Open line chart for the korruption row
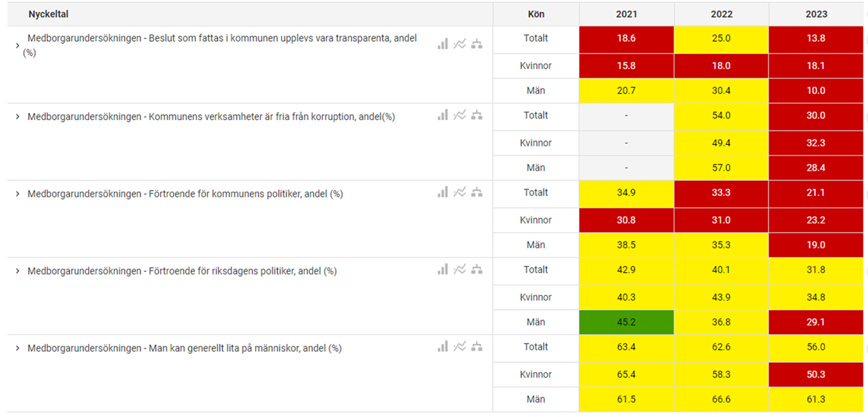The width and height of the screenshot is (868, 417). pos(460,116)
